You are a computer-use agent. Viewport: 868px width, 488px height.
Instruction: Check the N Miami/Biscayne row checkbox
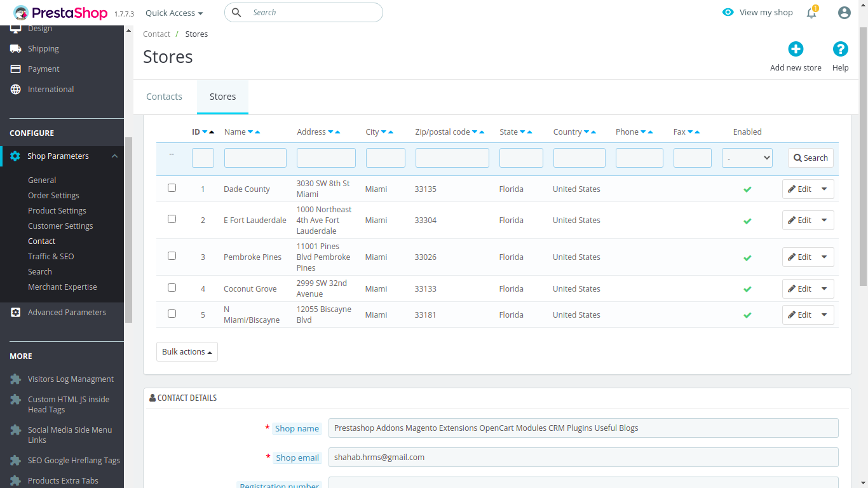(172, 314)
